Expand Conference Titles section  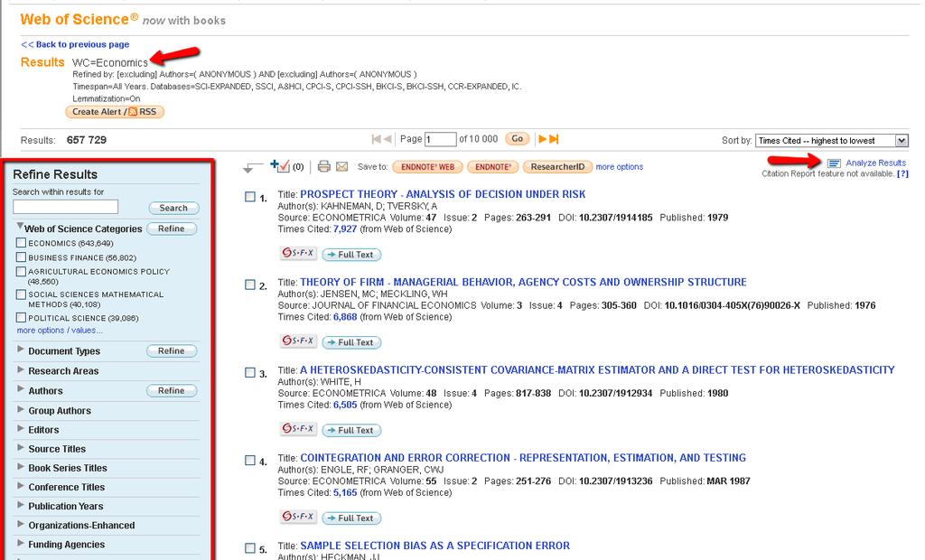click(21, 486)
